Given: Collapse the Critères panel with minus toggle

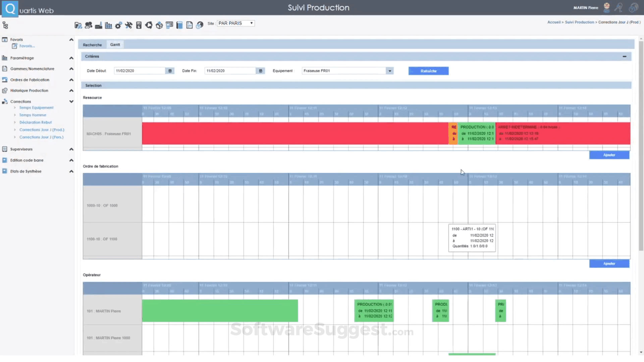Looking at the screenshot, I should [625, 56].
